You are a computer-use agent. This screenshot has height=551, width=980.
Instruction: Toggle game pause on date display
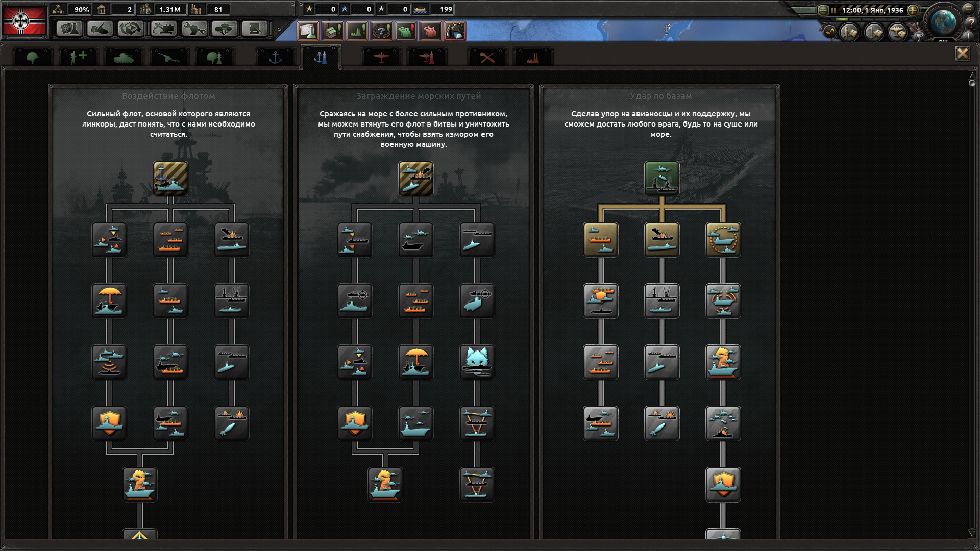coord(872,10)
